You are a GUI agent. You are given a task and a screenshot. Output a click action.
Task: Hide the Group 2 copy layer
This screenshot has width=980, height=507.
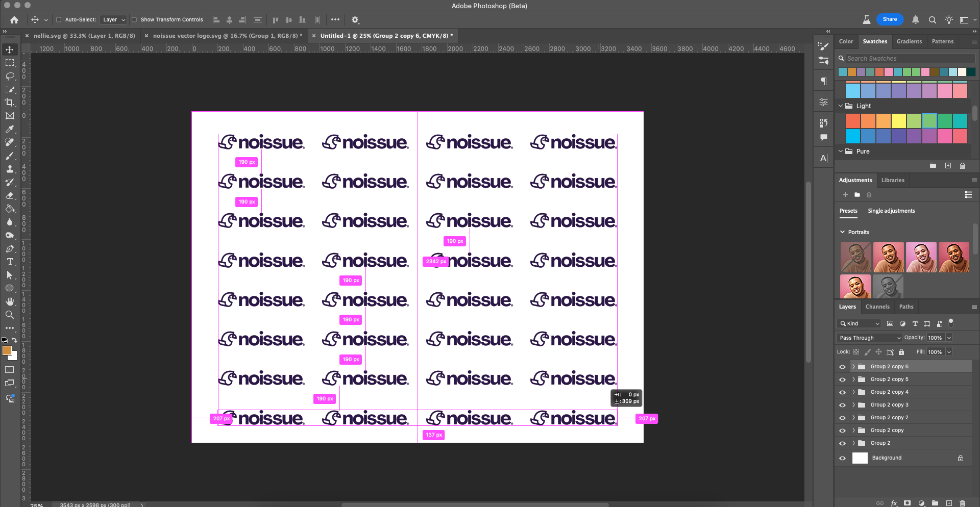[x=843, y=430]
